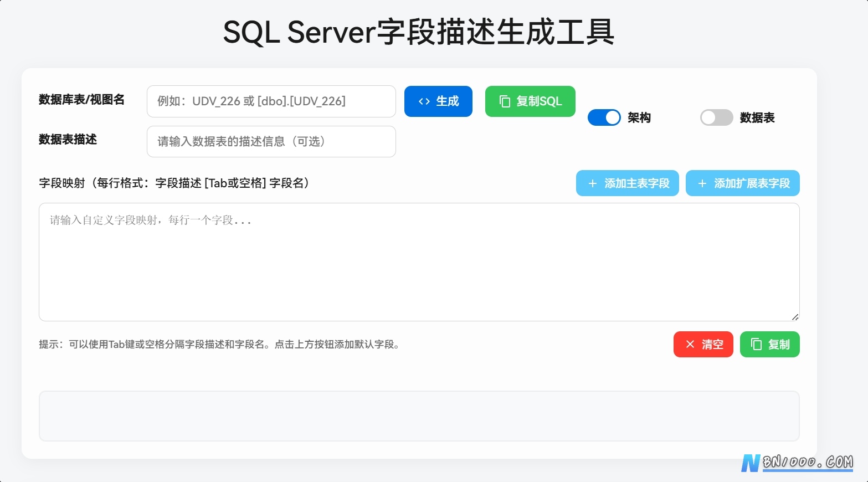Clear fields with 清空 button
Screen dimensions: 868x482
pyautogui.click(x=703, y=345)
